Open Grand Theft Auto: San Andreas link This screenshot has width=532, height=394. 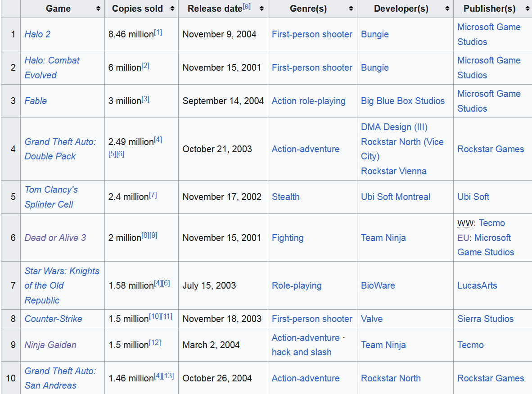tap(60, 378)
